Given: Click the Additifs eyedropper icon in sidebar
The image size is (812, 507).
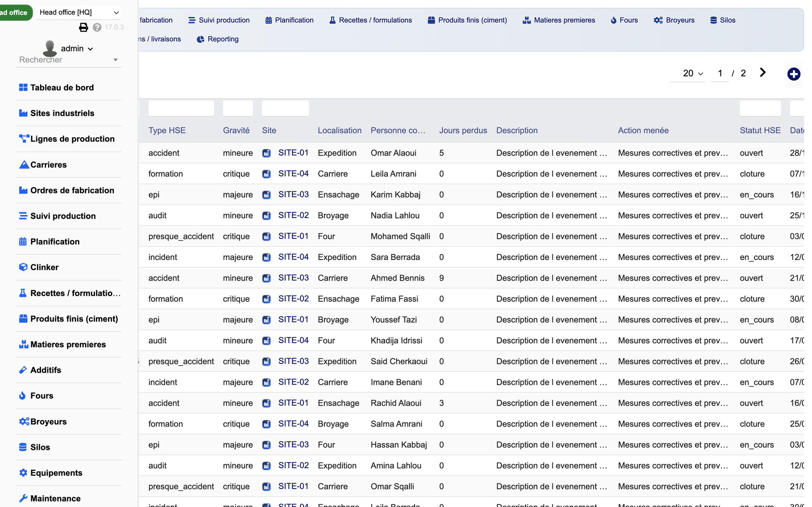Looking at the screenshot, I should (x=23, y=370).
